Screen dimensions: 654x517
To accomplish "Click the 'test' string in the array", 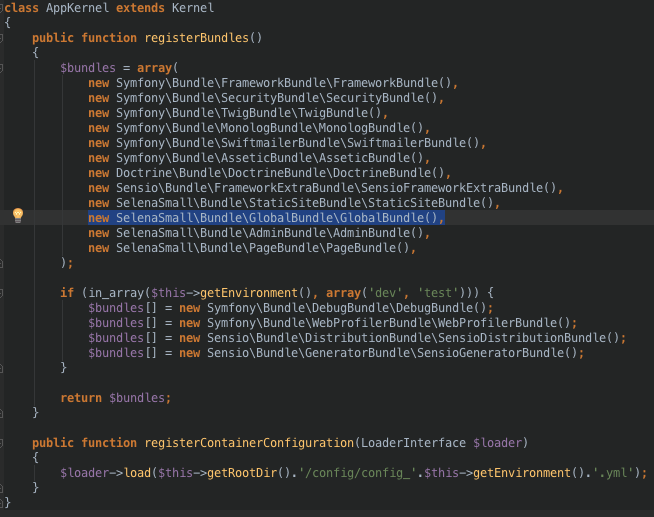I will coord(438,293).
